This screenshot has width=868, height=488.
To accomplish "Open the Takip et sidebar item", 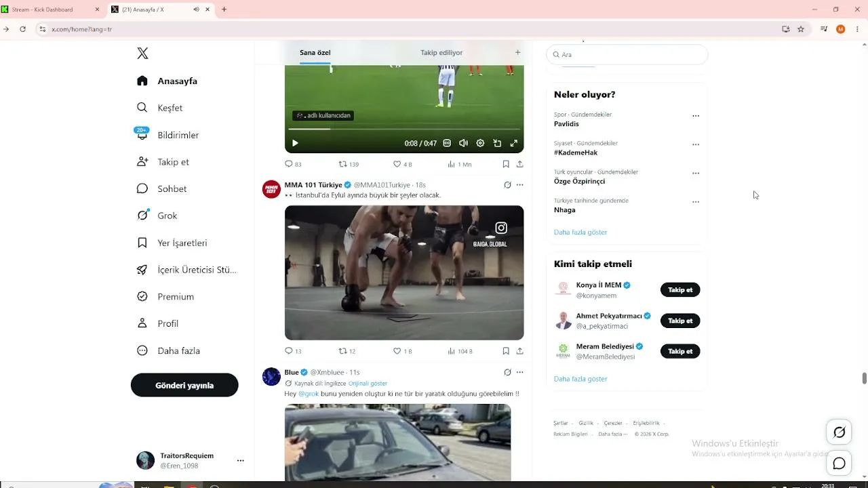I will pos(163,162).
